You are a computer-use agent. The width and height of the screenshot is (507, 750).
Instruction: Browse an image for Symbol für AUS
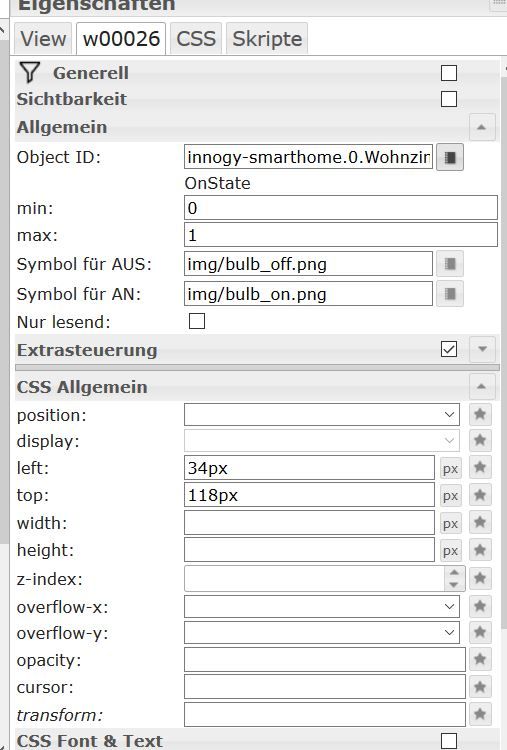[x=450, y=264]
